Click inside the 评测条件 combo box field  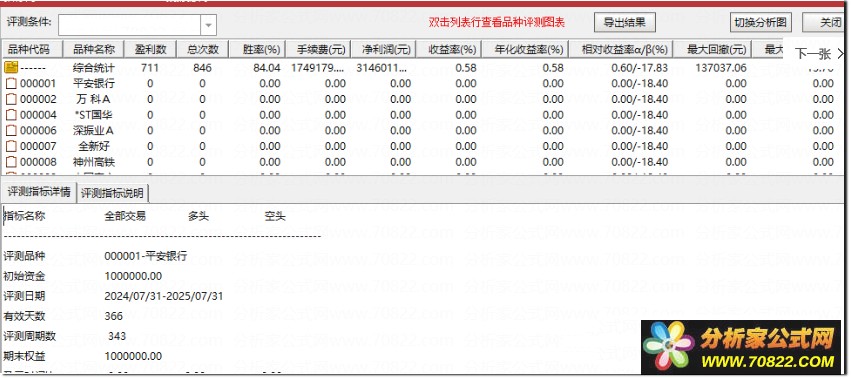coord(130,24)
